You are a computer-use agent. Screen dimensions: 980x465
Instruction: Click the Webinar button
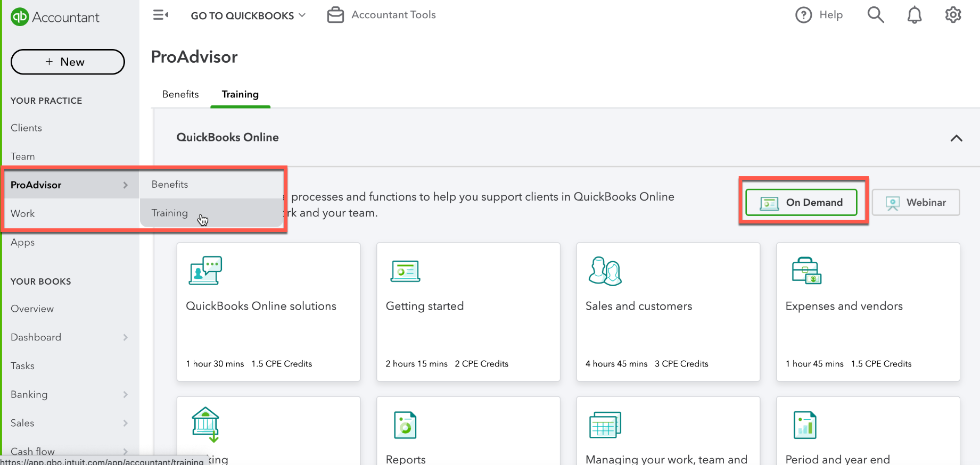pyautogui.click(x=916, y=203)
